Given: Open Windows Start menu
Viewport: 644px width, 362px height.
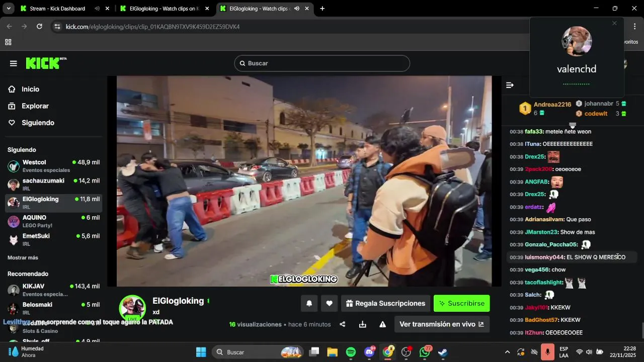Looking at the screenshot, I should [201, 352].
